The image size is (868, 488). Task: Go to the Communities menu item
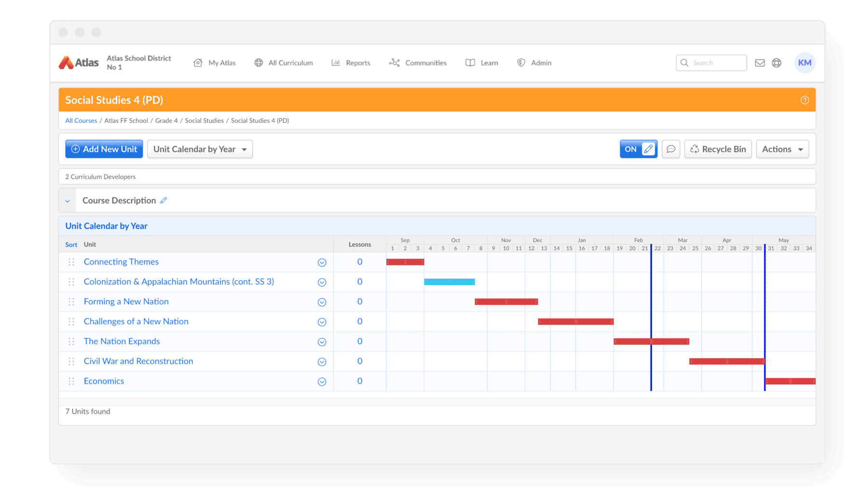(418, 63)
